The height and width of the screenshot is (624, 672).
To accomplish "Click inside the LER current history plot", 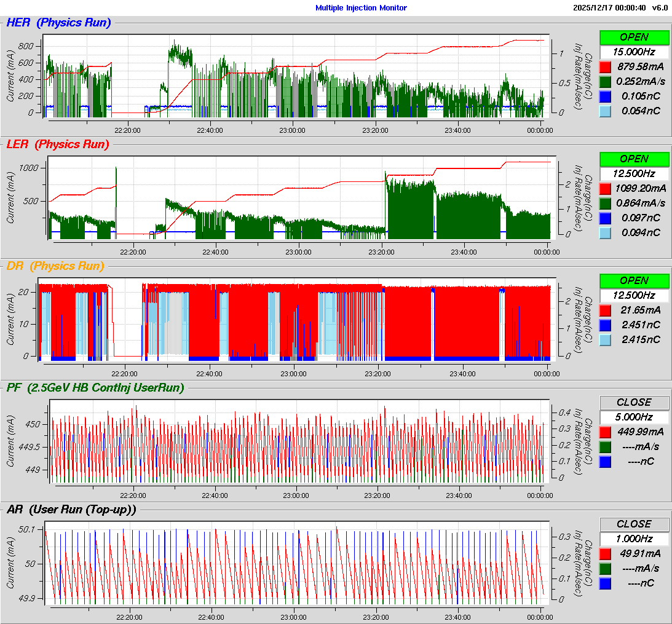I will click(x=301, y=197).
